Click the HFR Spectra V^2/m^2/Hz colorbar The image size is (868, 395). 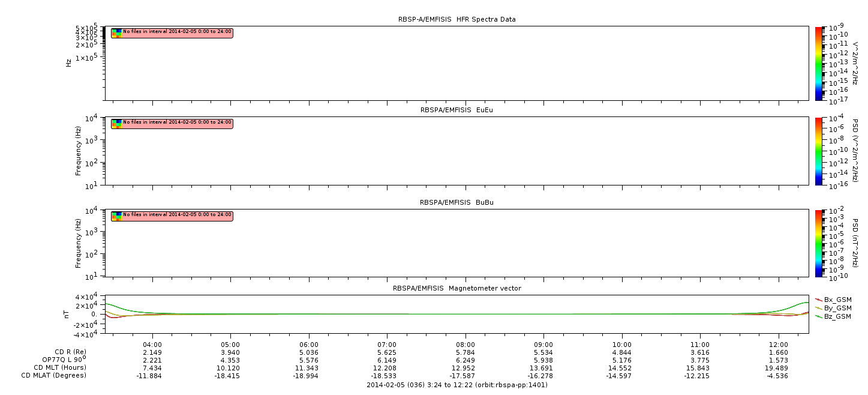[819, 63]
